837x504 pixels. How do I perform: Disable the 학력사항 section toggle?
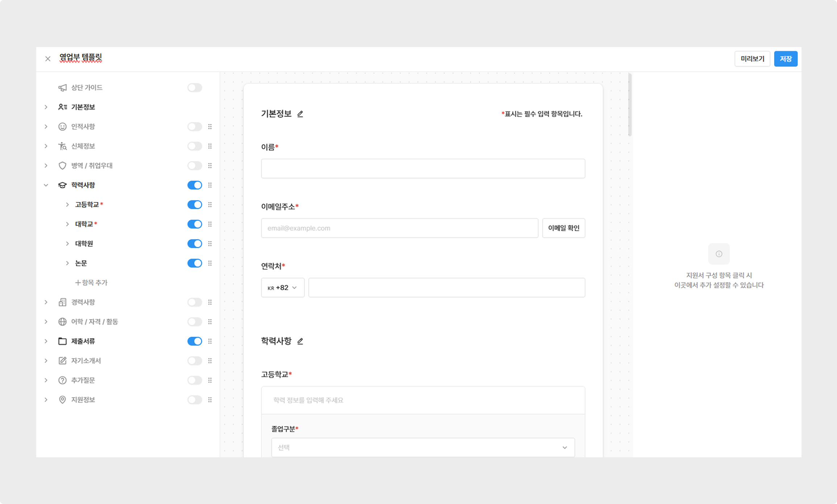[x=195, y=185]
